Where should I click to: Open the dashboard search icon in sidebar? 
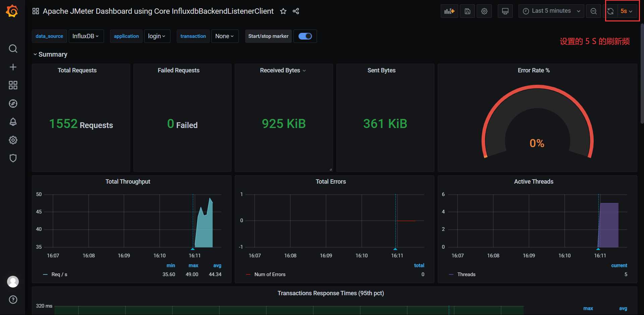[13, 49]
